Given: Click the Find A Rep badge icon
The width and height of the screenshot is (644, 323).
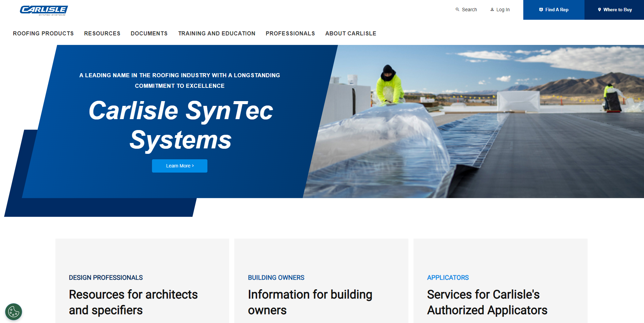Looking at the screenshot, I should point(541,10).
